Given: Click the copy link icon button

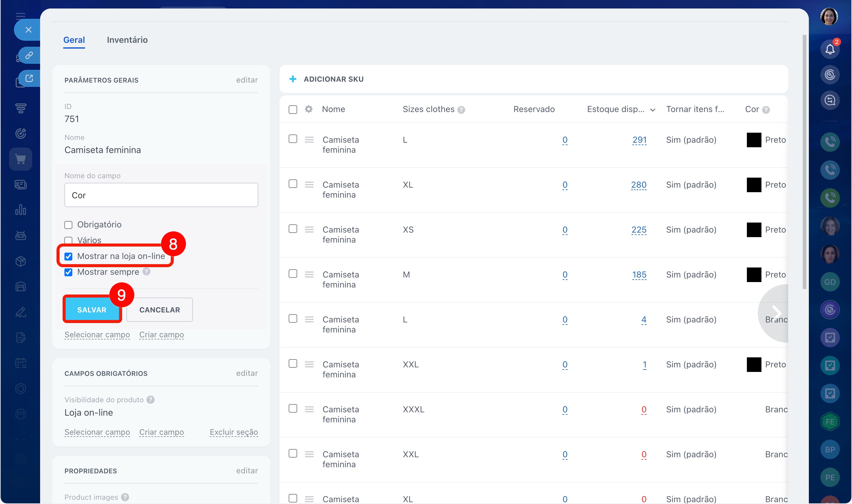Looking at the screenshot, I should tap(29, 55).
